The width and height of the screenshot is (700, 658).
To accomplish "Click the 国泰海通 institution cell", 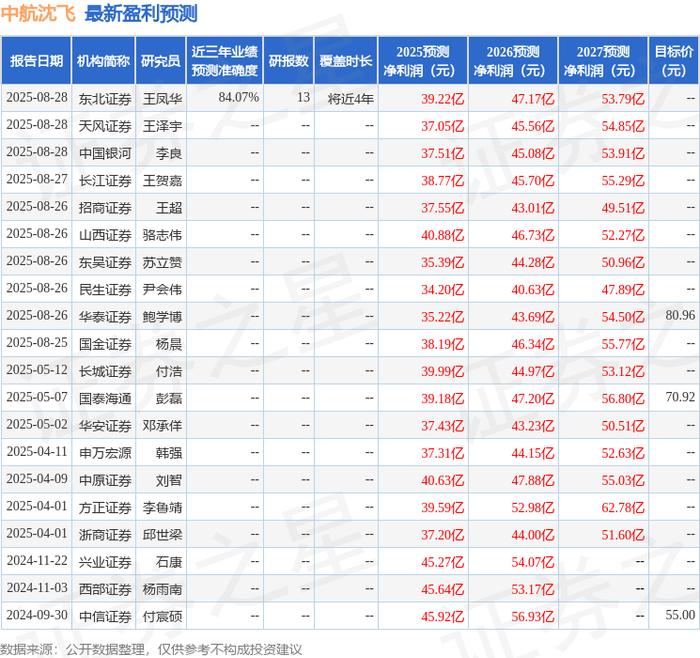I will click(105, 398).
